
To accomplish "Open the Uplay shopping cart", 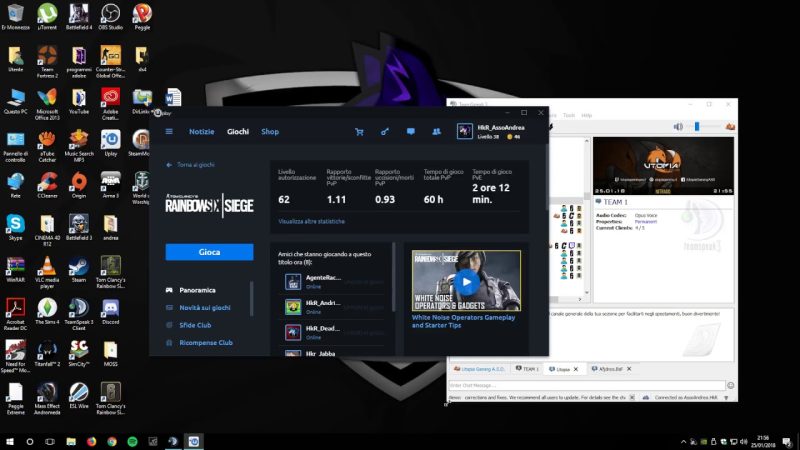I will click(359, 132).
